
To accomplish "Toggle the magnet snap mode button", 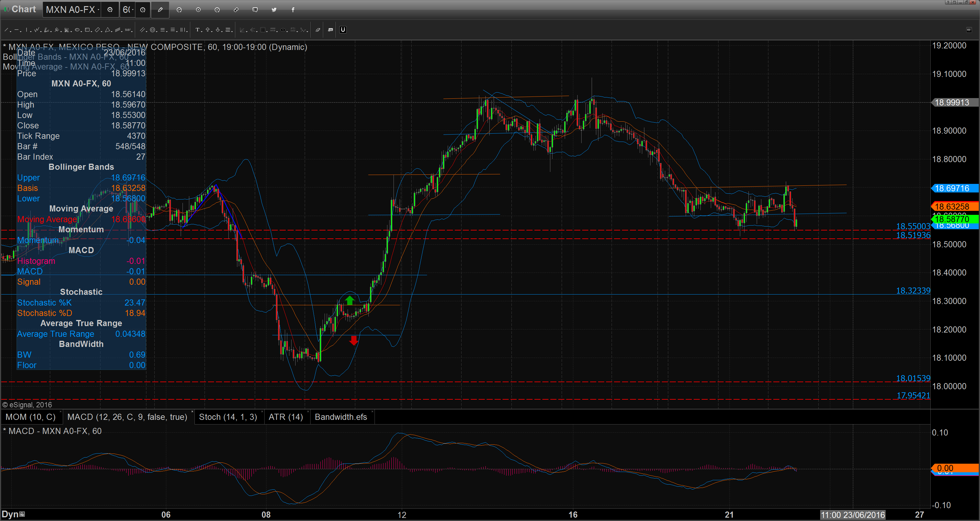I will pos(343,30).
